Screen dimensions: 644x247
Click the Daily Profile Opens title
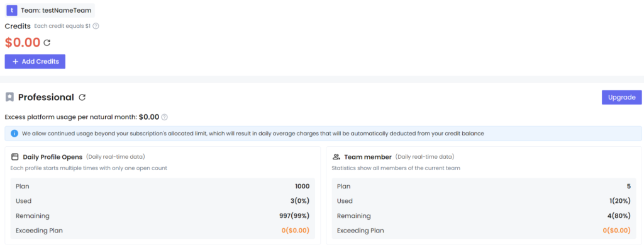pyautogui.click(x=53, y=157)
